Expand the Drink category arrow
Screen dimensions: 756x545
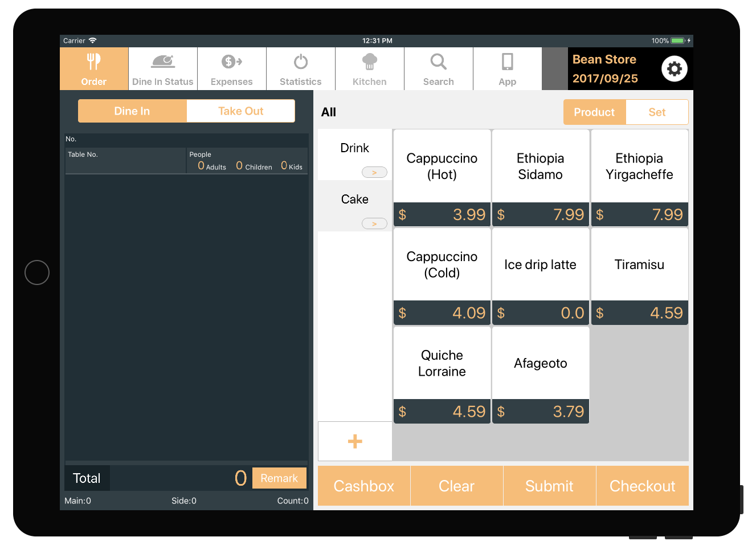point(374,172)
